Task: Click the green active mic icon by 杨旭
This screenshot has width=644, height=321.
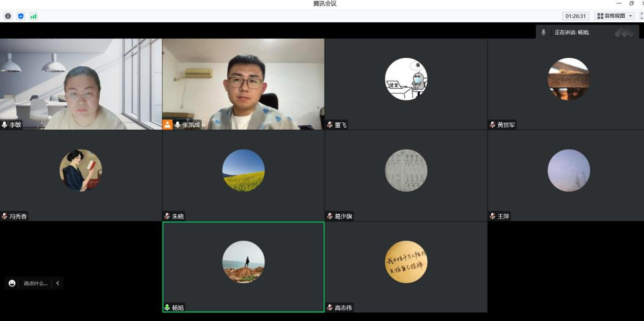Action: pos(167,307)
